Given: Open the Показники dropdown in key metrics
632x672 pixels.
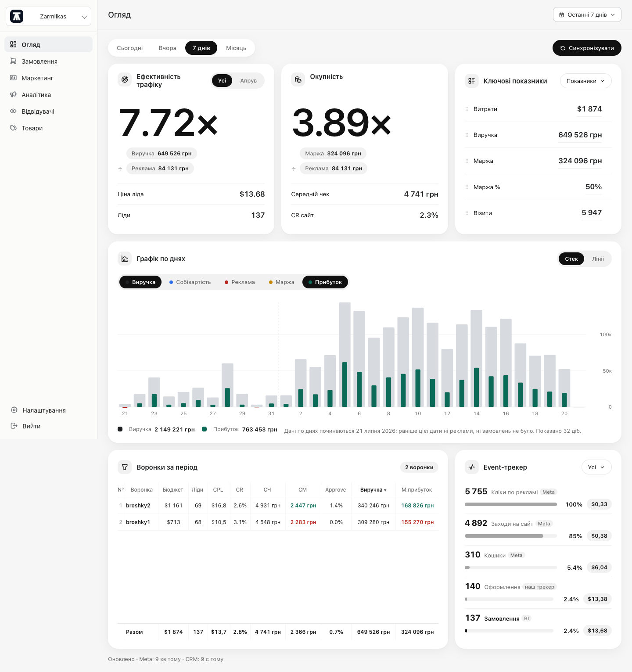Looking at the screenshot, I should [585, 81].
